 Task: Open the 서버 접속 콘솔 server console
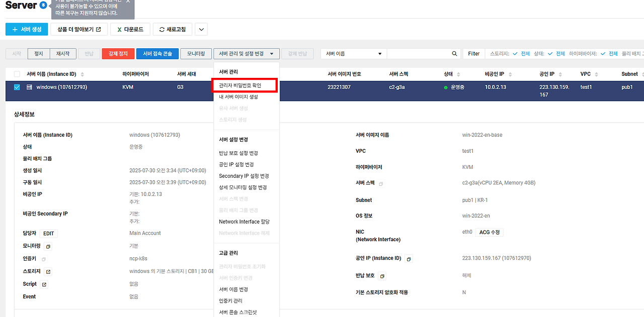pyautogui.click(x=157, y=53)
